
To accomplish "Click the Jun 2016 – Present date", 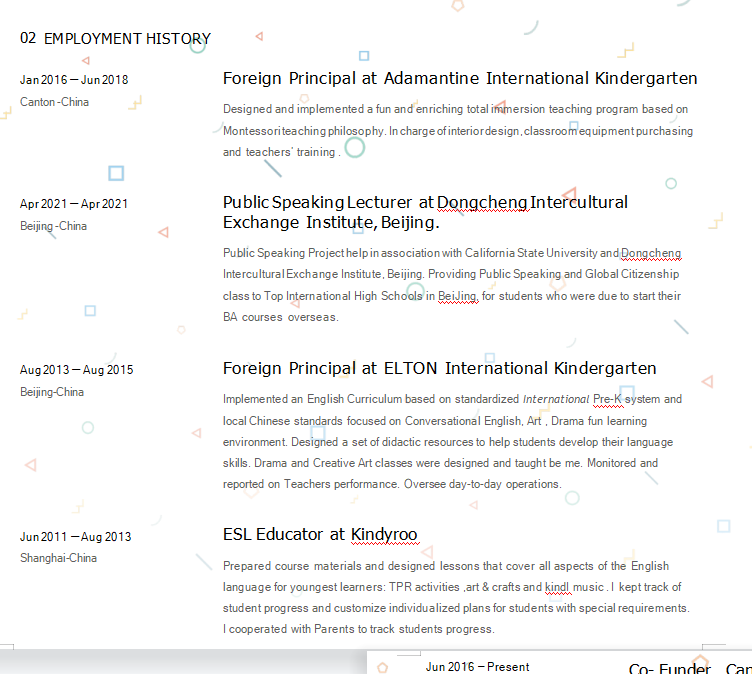I will click(477, 666).
